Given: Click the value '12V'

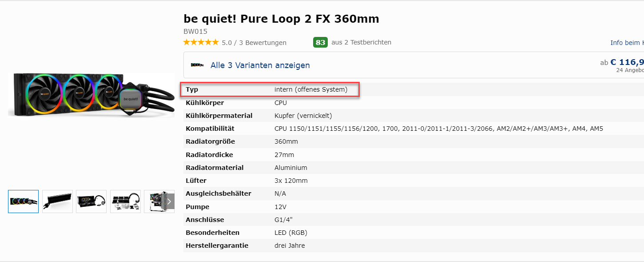Looking at the screenshot, I should click(280, 207).
